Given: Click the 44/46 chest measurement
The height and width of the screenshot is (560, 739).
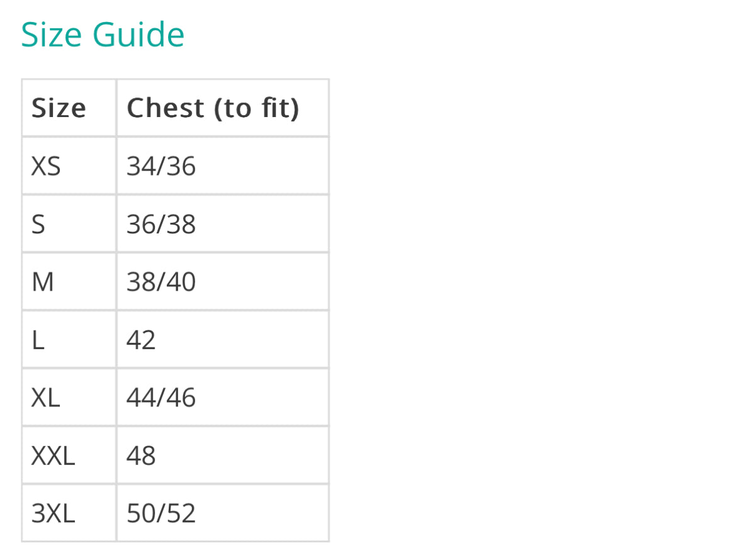Looking at the screenshot, I should coord(161,398).
